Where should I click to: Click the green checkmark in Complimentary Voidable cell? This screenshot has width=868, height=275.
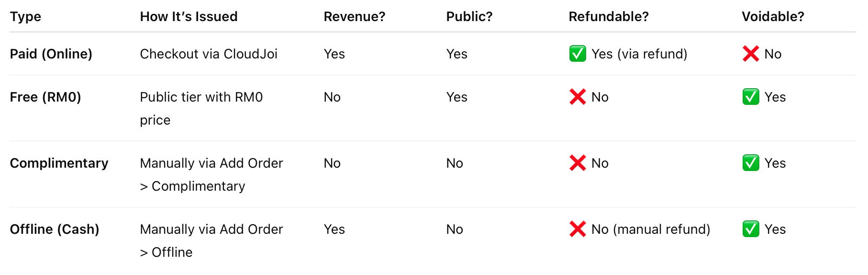click(751, 163)
